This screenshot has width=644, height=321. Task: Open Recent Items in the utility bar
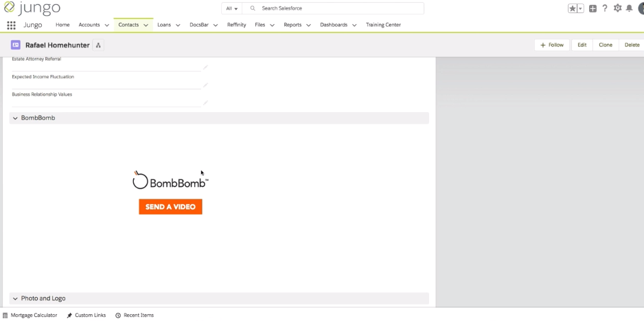135,316
